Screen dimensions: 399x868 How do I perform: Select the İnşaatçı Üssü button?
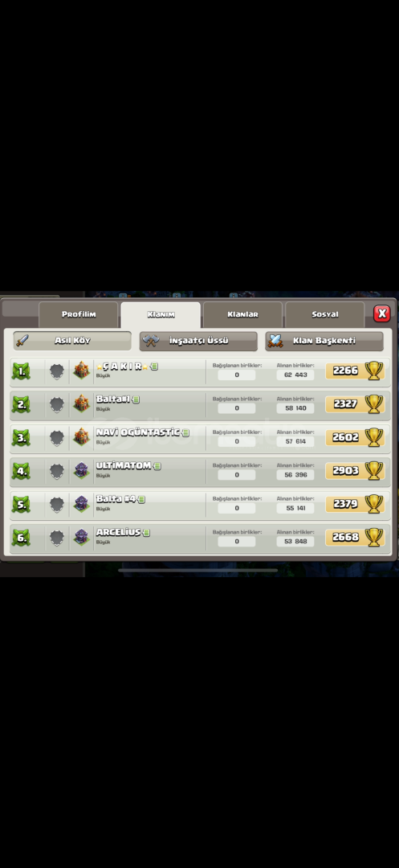[198, 341]
